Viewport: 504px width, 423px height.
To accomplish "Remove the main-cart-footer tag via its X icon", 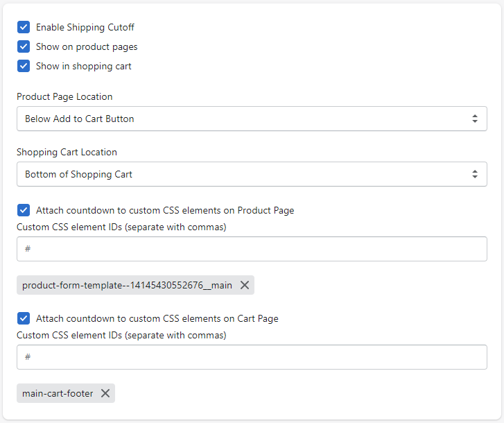I will click(x=105, y=393).
